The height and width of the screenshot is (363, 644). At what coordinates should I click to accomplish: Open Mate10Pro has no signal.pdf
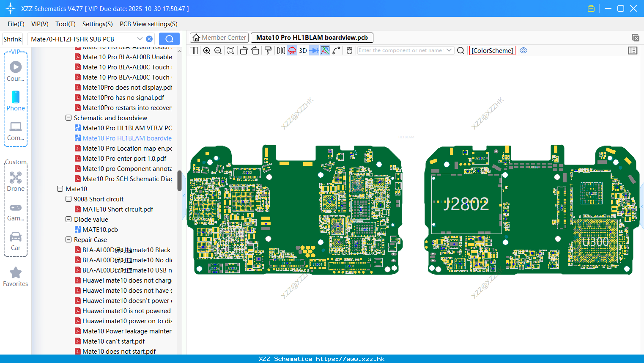coord(123,97)
